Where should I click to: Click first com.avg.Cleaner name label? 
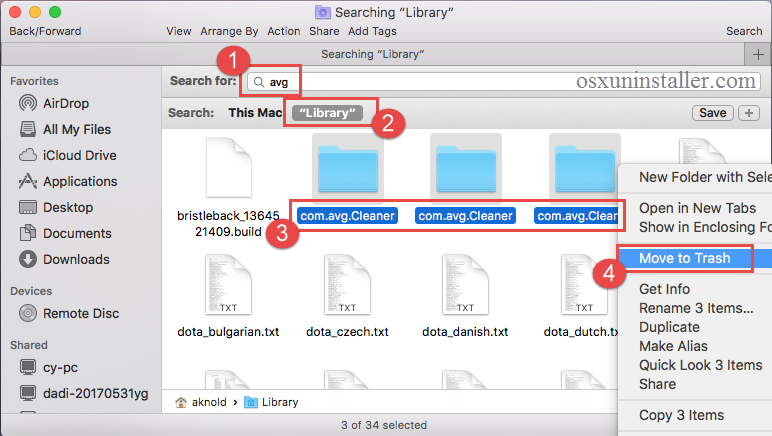348,216
